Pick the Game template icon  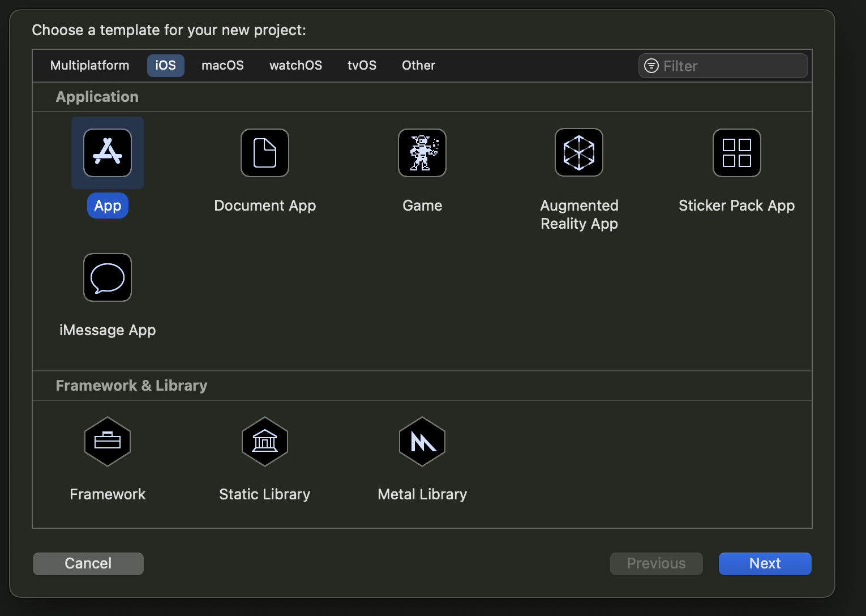pos(422,153)
